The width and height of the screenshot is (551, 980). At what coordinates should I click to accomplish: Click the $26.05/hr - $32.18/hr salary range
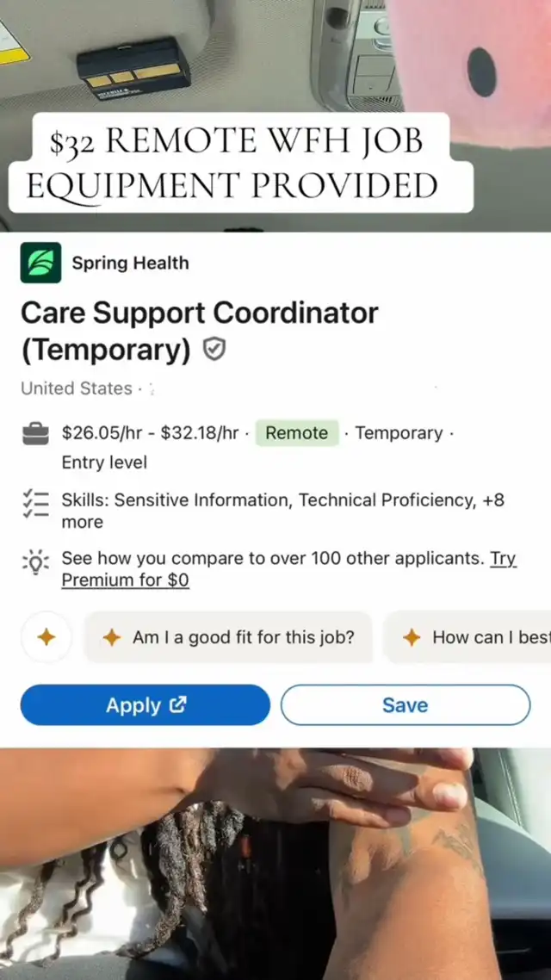click(x=150, y=433)
